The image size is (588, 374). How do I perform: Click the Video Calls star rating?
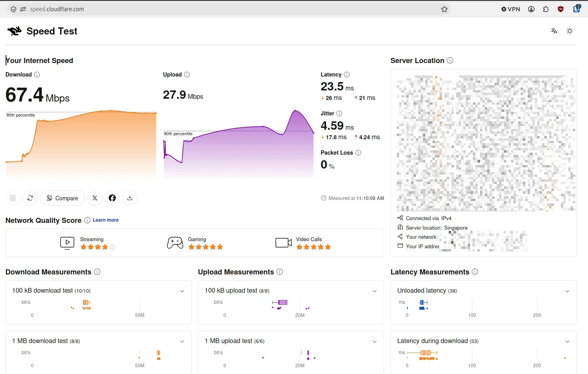(313, 247)
